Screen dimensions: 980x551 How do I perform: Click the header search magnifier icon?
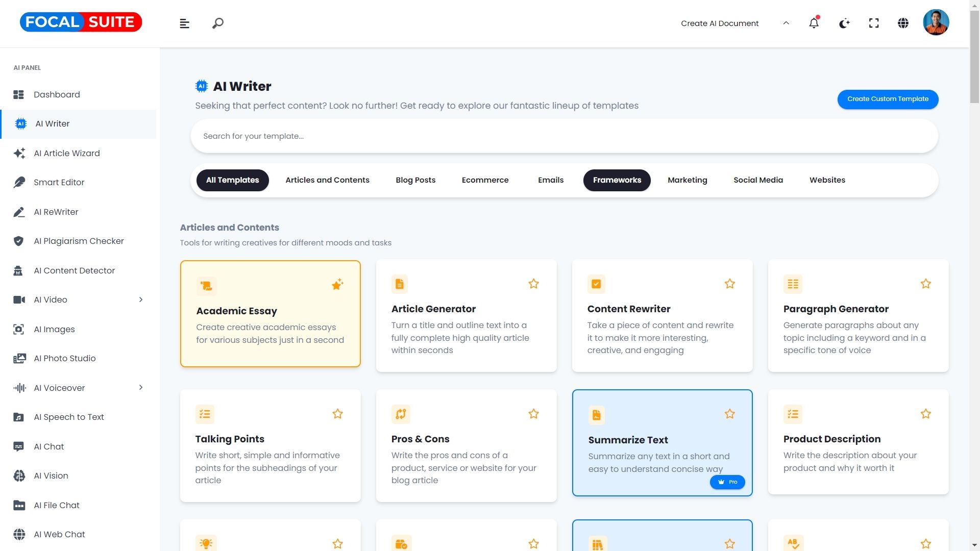tap(218, 23)
